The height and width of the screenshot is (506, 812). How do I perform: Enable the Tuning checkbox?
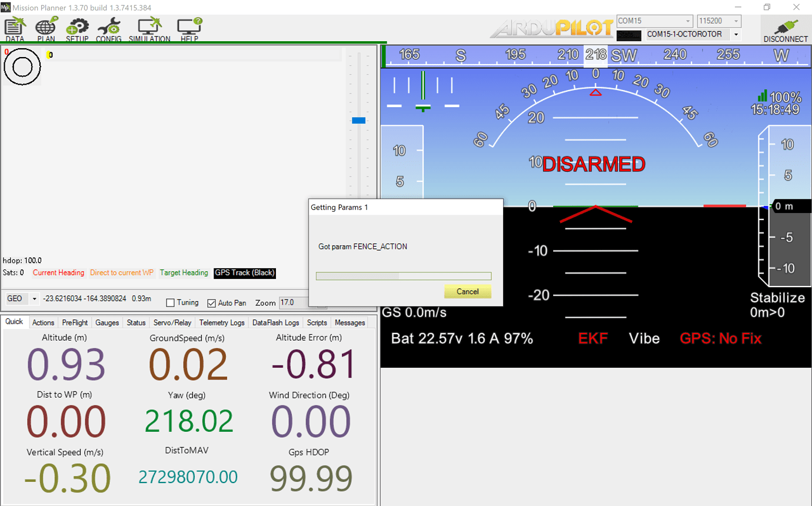coord(171,302)
